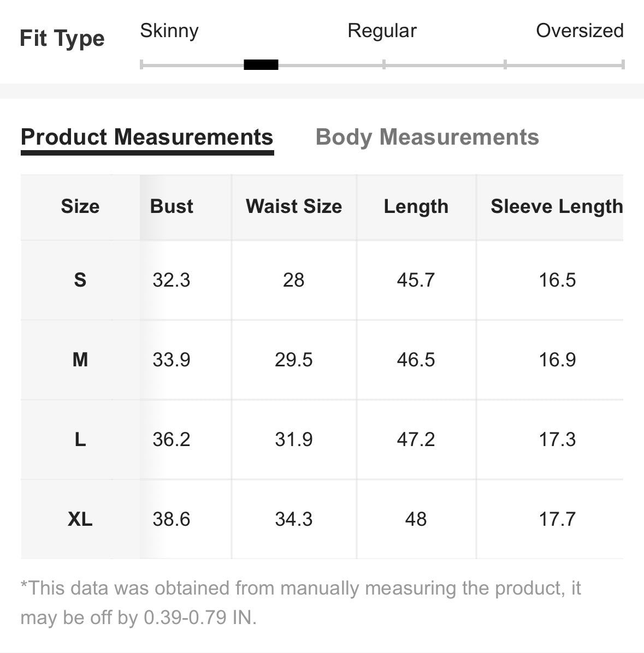Click the 32.3 bust value for S
644x653 pixels.
(x=172, y=280)
